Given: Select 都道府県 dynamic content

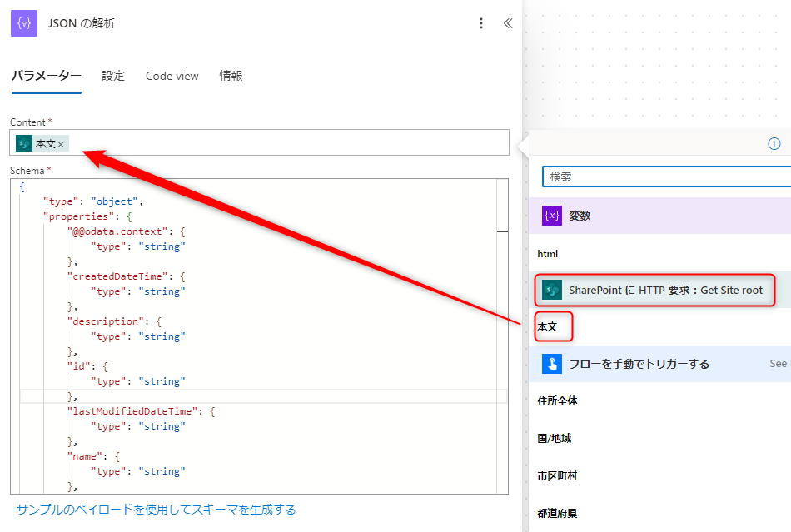Looking at the screenshot, I should pos(557,513).
